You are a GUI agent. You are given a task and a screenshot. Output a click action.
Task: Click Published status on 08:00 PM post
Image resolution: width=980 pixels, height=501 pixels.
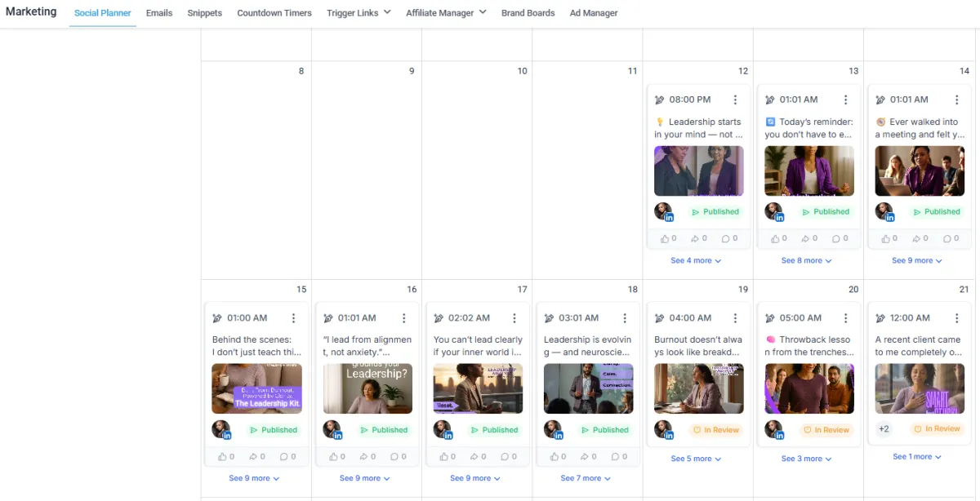[x=715, y=212]
